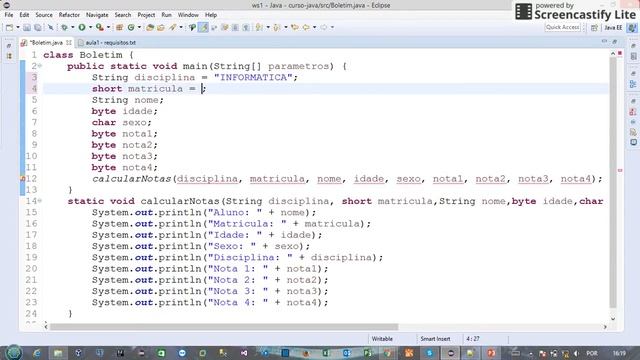Image resolution: width=640 pixels, height=360 pixels.
Task: Toggle the Mark Occurrences highlighter icon
Action: coord(203,27)
